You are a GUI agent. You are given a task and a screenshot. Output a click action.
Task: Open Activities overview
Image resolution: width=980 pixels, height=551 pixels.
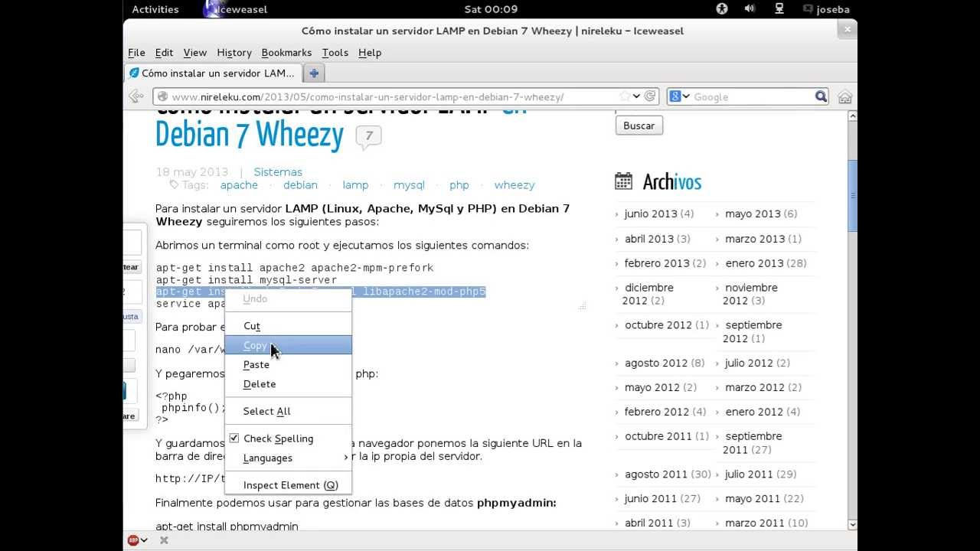point(155,9)
